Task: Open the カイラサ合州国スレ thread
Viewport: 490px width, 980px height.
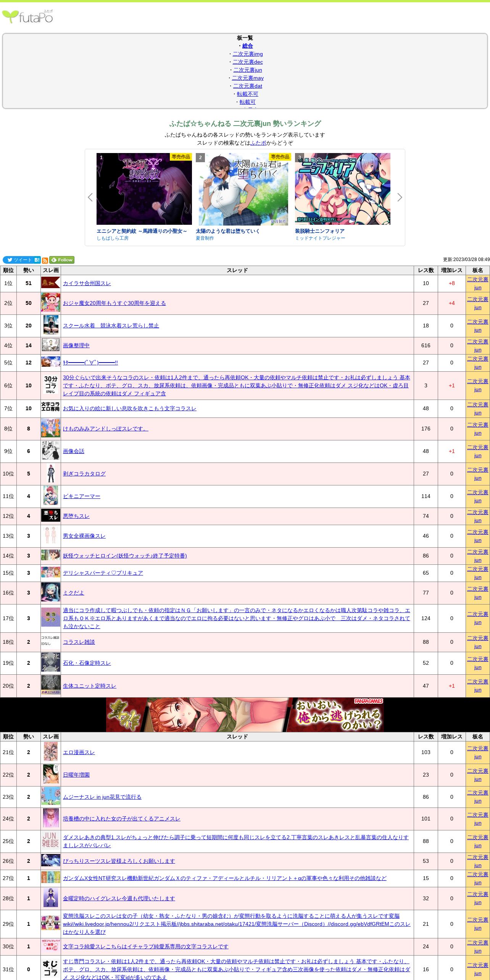Action: pyautogui.click(x=87, y=283)
